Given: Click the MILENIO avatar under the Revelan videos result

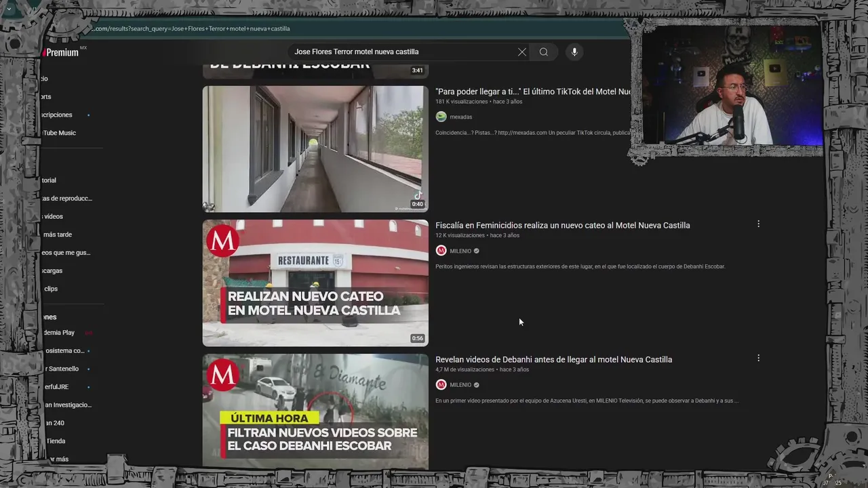Looking at the screenshot, I should [441, 385].
